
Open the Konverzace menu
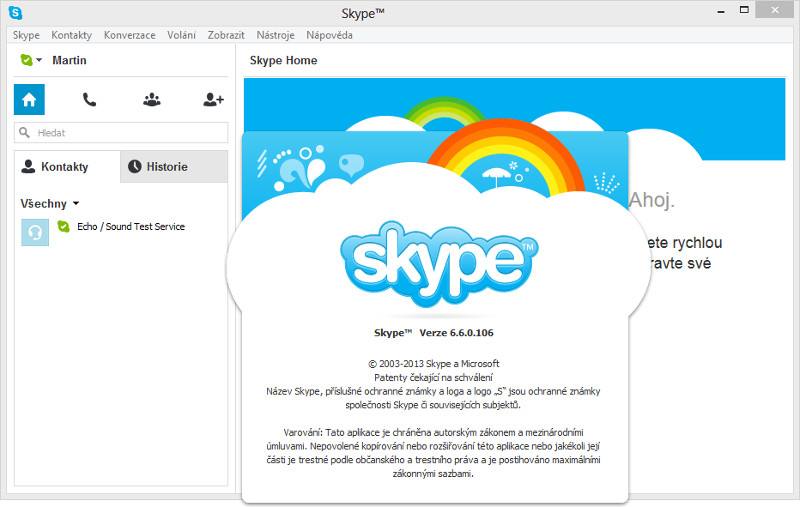pyautogui.click(x=130, y=35)
